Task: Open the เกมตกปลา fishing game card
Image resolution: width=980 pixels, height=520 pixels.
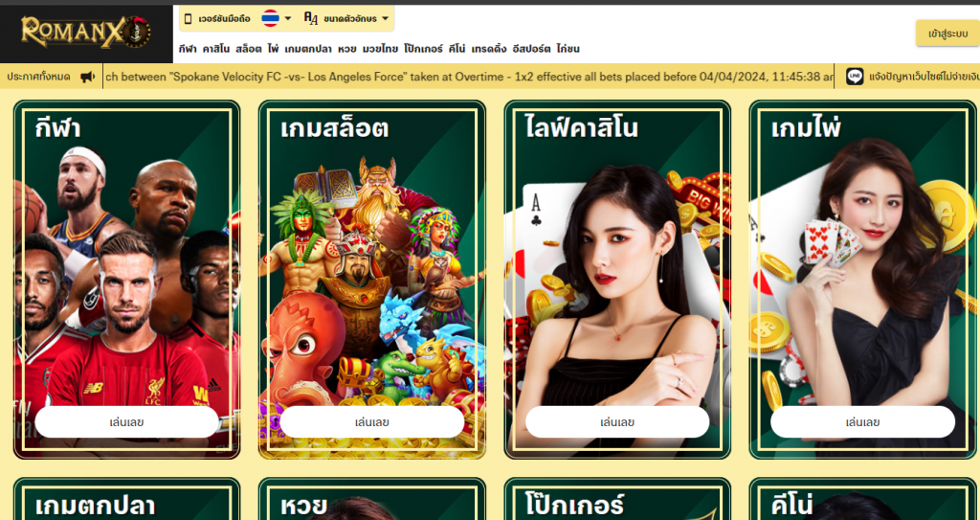Action: coord(127,499)
